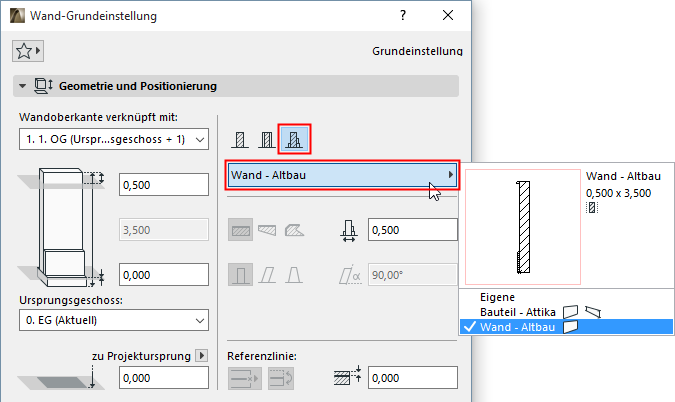The height and width of the screenshot is (402, 675).
Task: Click the ArchiCAD title bar icon
Action: pyautogui.click(x=17, y=16)
